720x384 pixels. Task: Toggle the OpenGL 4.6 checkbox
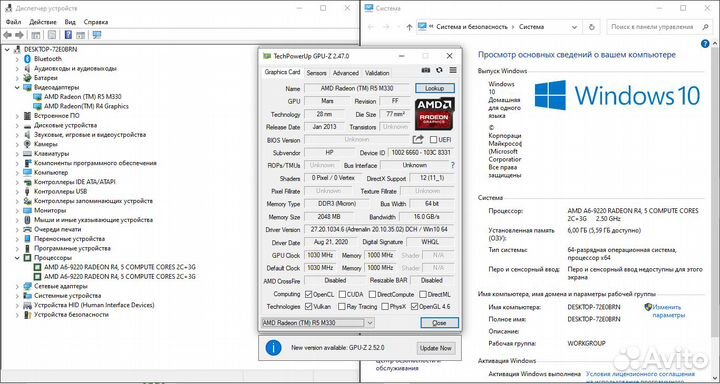click(x=415, y=306)
